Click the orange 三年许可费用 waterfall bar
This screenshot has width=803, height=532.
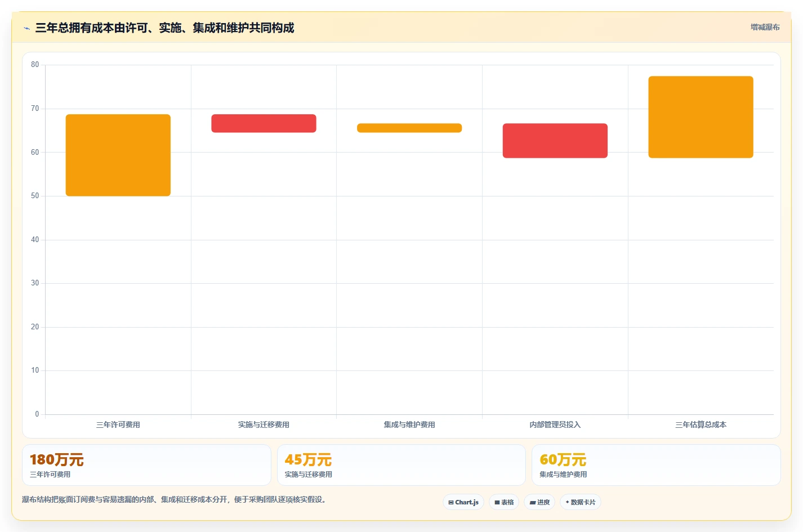pos(118,155)
